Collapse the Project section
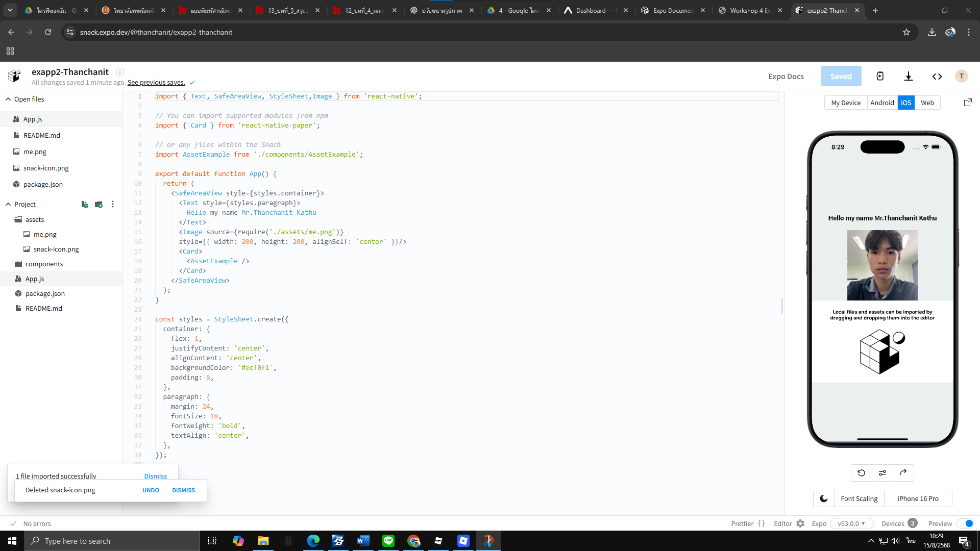 coord(8,205)
